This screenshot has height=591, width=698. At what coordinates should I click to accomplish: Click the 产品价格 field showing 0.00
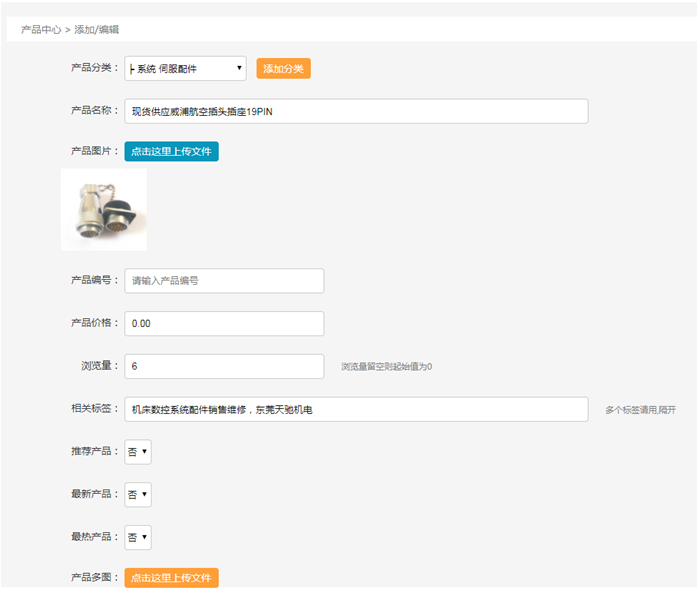coord(224,324)
